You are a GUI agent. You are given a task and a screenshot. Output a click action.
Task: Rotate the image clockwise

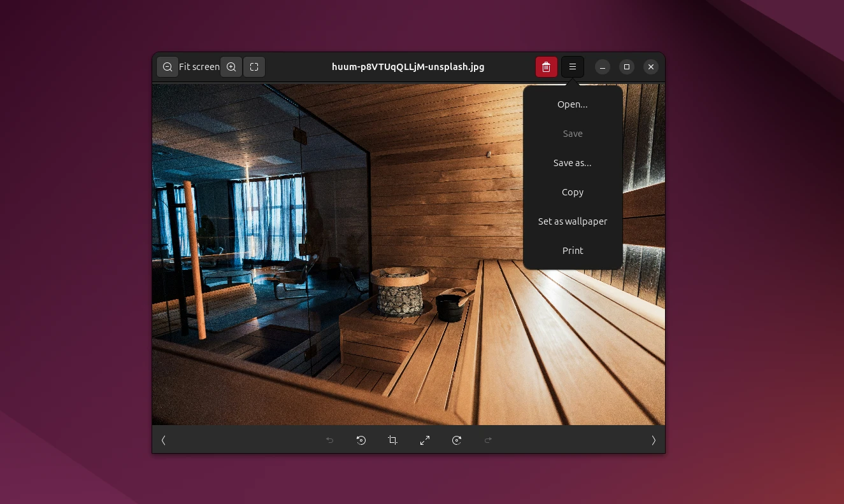[457, 440]
